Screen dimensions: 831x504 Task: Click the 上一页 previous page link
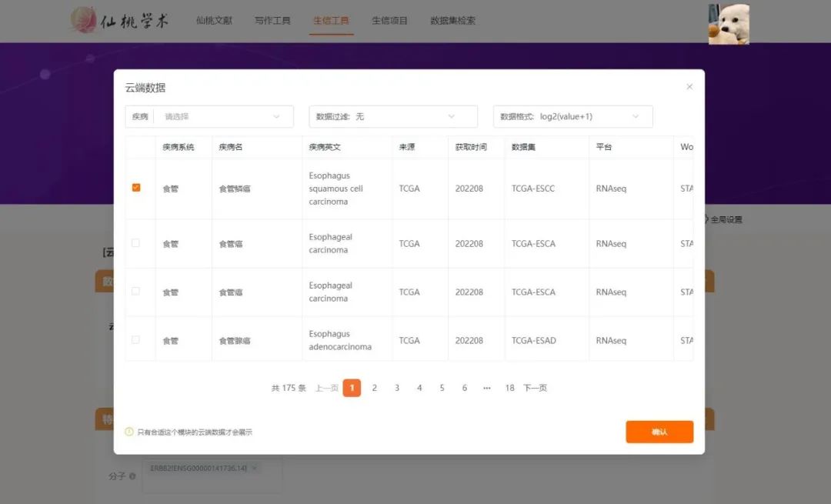tap(327, 388)
